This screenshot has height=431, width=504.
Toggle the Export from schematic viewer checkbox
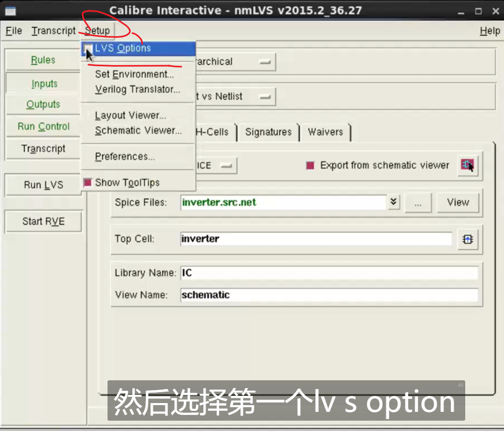coord(310,165)
